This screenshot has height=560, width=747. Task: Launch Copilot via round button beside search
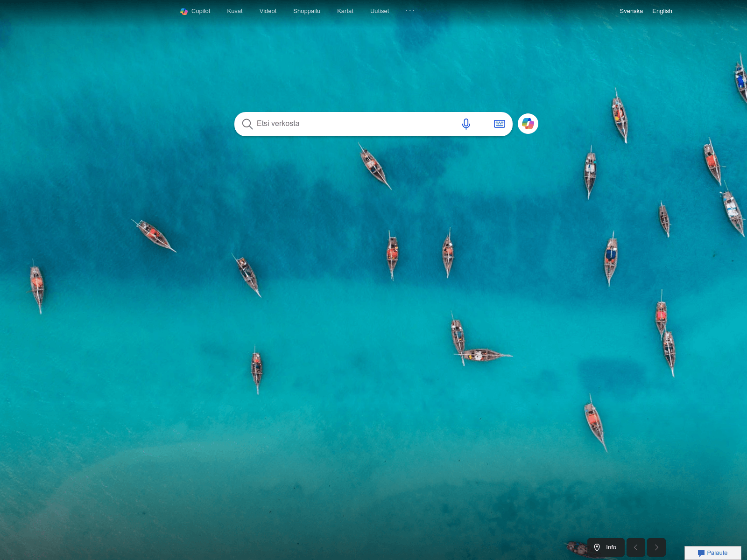click(528, 124)
